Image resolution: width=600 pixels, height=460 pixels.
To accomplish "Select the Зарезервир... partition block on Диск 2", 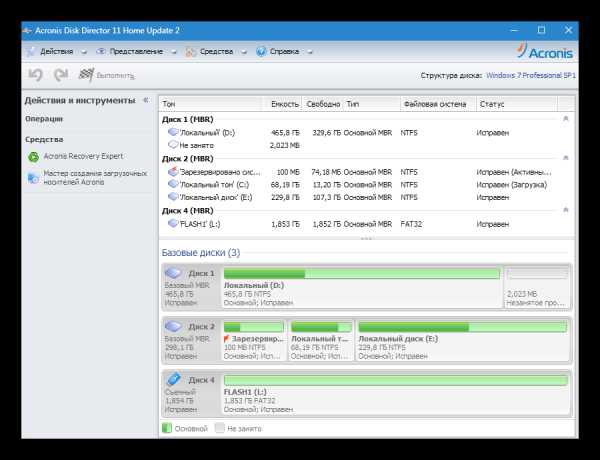I will coord(254,340).
